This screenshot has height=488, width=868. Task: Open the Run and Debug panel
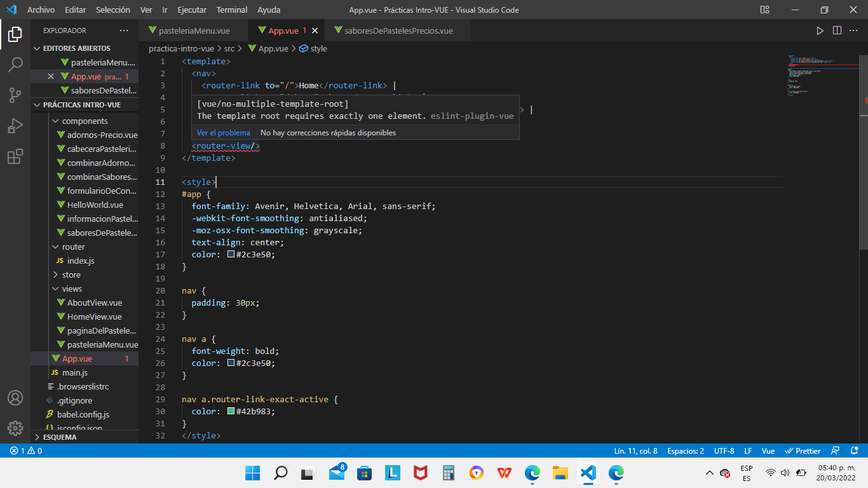15,126
